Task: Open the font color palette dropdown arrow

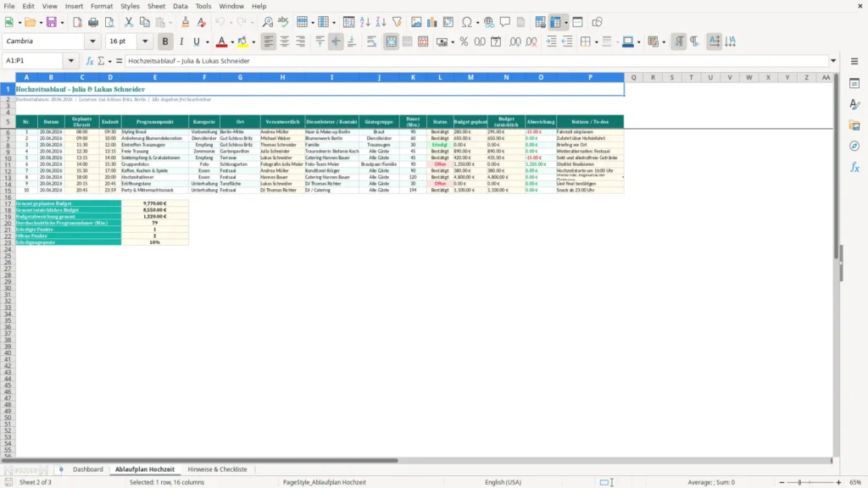Action: [232, 42]
